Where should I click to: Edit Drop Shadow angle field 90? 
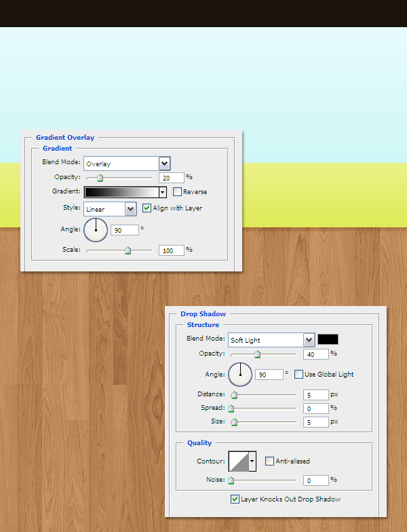[269, 375]
